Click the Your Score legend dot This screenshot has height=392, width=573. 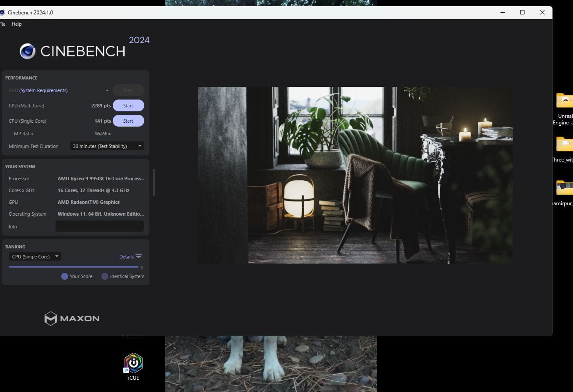pyautogui.click(x=65, y=276)
